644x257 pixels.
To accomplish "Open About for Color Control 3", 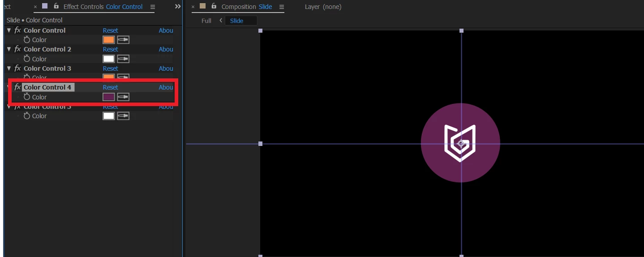I will point(166,68).
